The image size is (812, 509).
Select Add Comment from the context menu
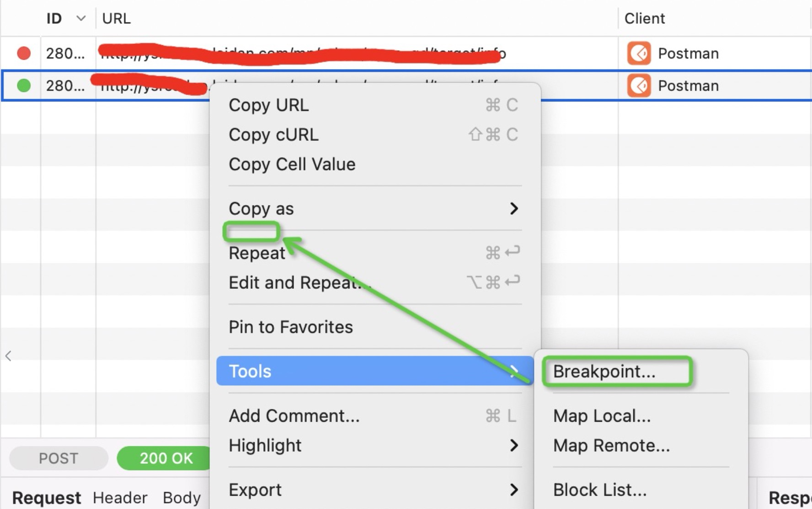[x=294, y=416]
